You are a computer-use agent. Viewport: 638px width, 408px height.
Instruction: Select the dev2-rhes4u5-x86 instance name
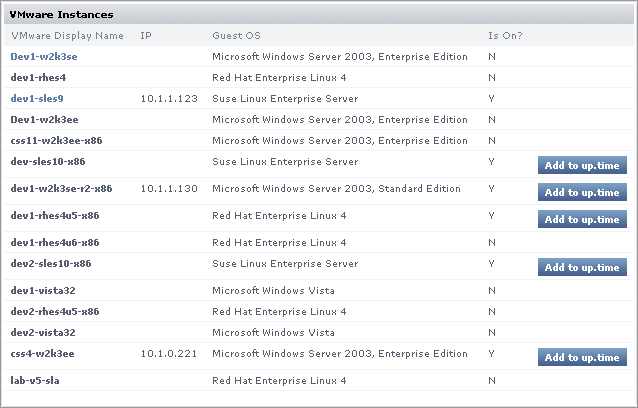pos(55,311)
